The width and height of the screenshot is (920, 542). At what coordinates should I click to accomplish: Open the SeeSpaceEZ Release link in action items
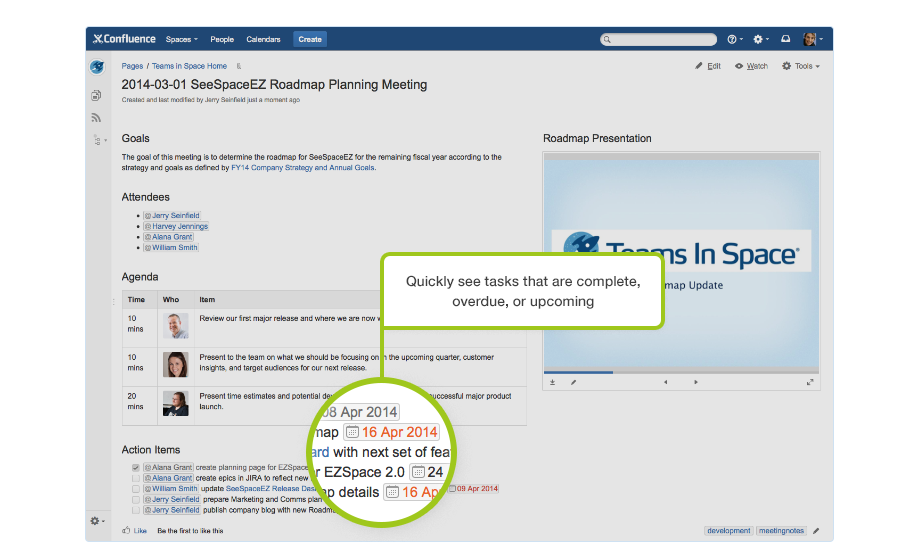[271, 489]
